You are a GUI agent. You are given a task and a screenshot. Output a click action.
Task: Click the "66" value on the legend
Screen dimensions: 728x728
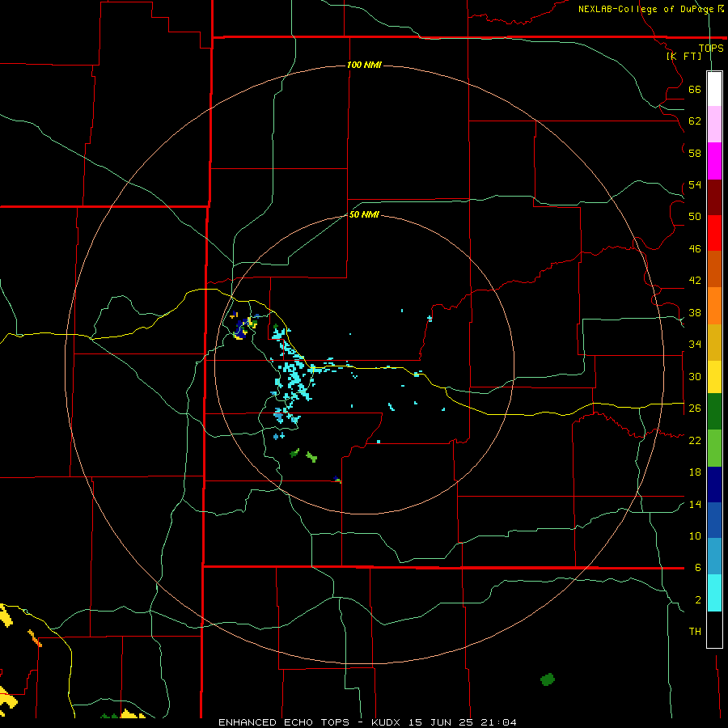coord(695,90)
